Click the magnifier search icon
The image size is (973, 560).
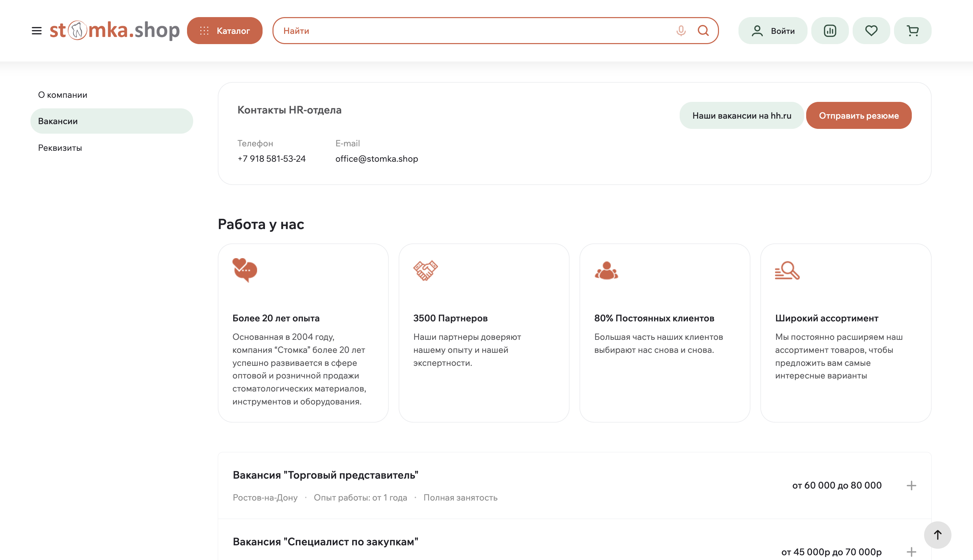coord(703,31)
